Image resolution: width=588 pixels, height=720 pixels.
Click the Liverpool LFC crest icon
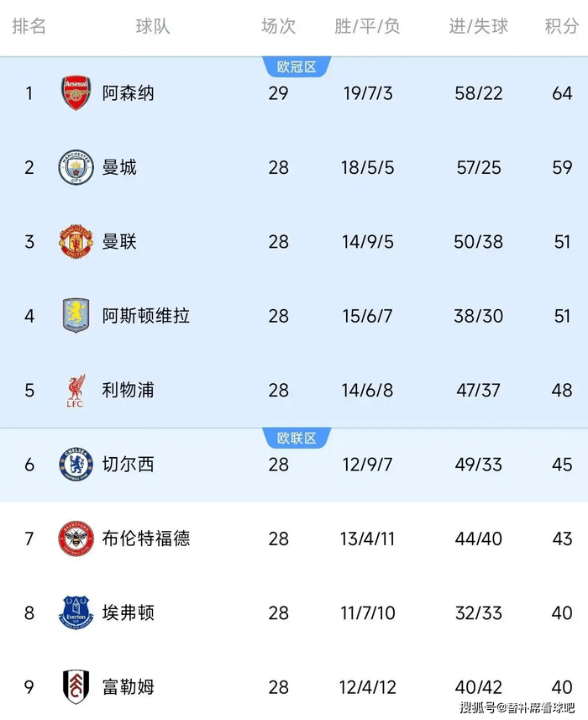76,391
